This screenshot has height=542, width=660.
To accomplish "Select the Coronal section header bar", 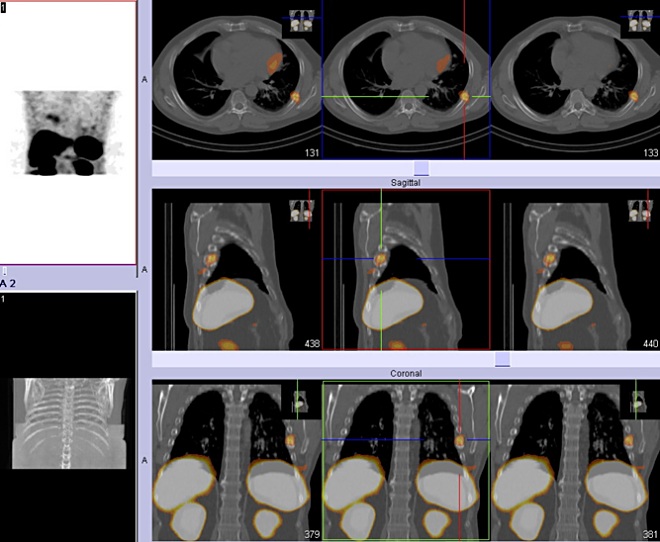I will [404, 373].
